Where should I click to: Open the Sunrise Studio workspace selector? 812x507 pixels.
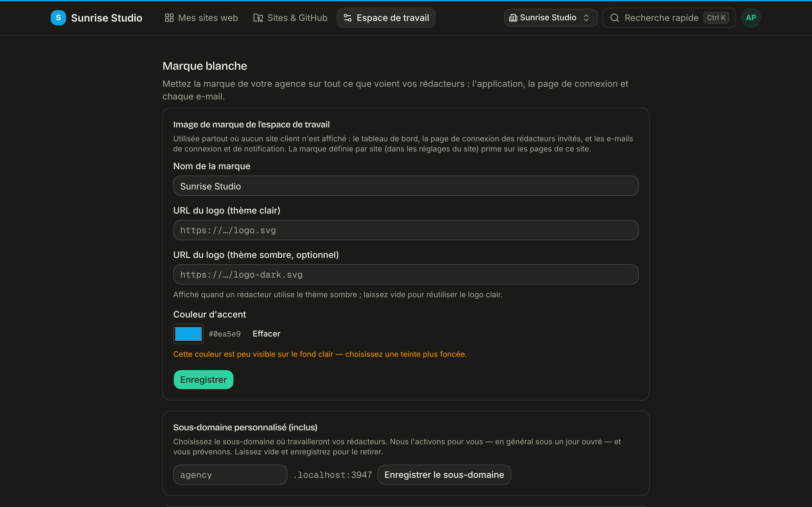click(x=551, y=18)
